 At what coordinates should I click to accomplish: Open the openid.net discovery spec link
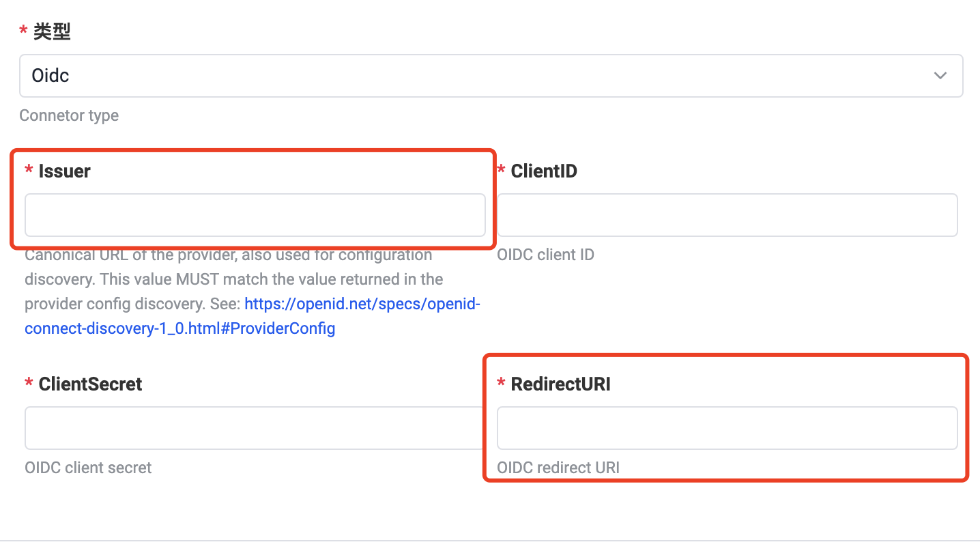(362, 304)
